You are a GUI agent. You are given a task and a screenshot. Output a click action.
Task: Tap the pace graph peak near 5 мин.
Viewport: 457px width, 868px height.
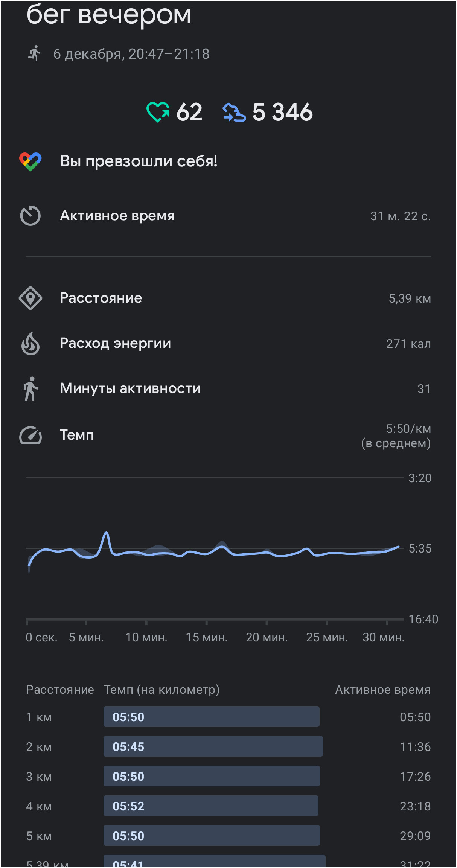point(106,534)
